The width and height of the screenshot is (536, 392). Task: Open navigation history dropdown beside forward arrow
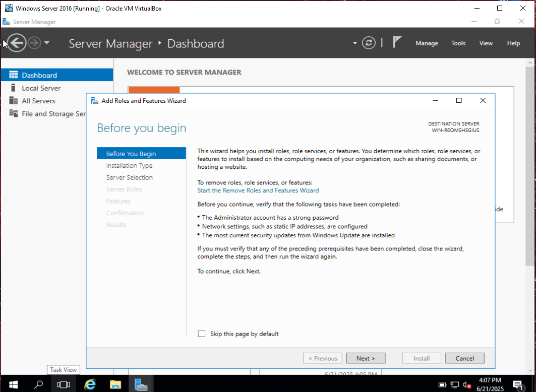[47, 43]
